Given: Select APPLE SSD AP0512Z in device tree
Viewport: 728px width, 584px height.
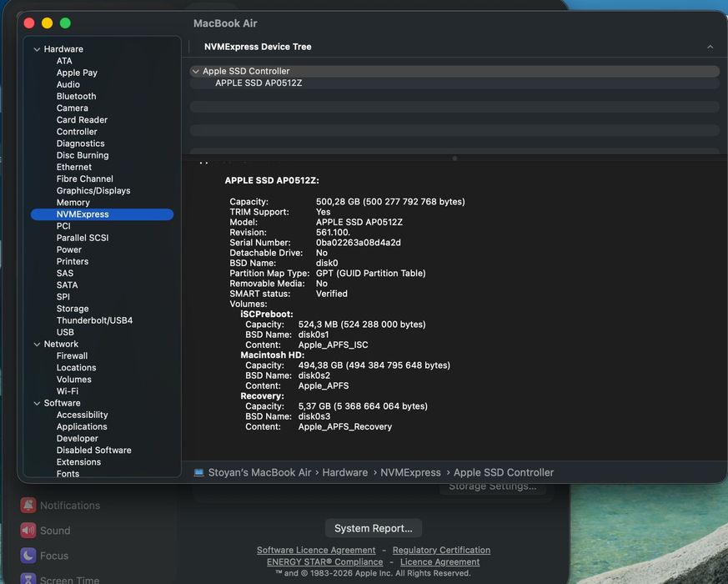Looking at the screenshot, I should click(x=259, y=83).
